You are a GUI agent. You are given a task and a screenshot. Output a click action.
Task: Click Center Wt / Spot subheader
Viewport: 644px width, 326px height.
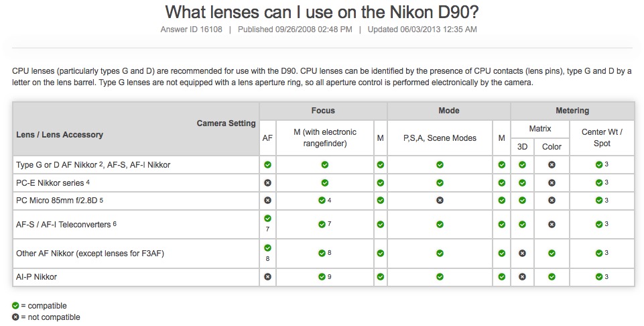tap(602, 138)
